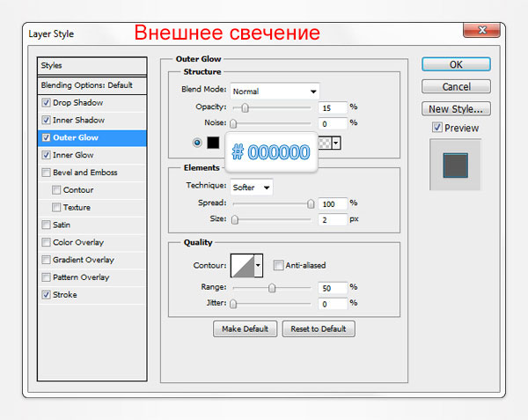This screenshot has height=420, width=528.
Task: Open the Blend Mode dropdown
Action: point(275,92)
